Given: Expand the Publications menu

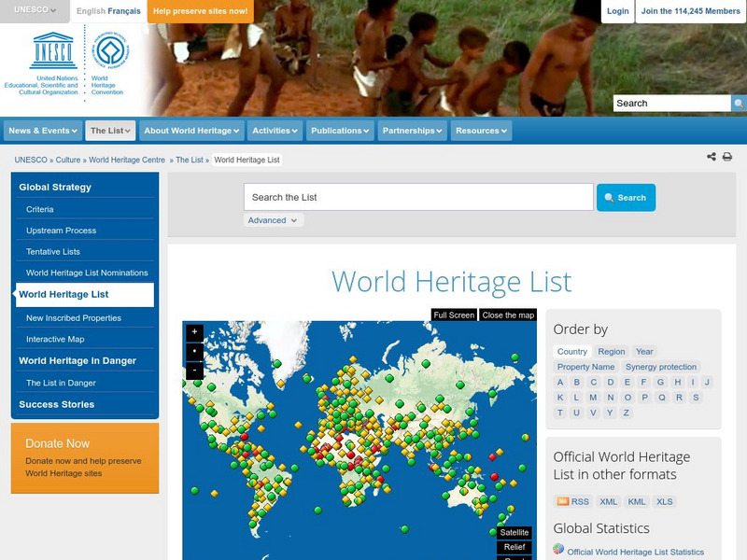Looking at the screenshot, I should pos(340,131).
